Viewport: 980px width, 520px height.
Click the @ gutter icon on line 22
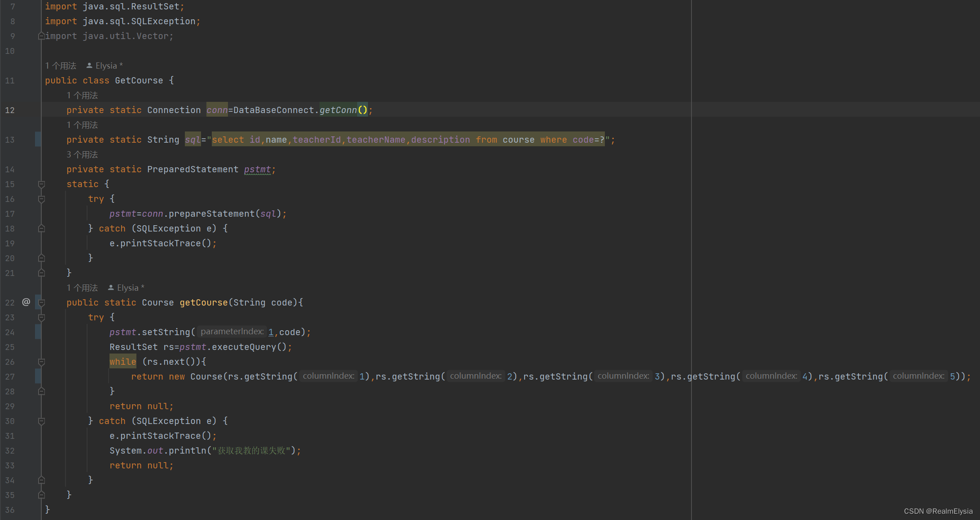(26, 302)
